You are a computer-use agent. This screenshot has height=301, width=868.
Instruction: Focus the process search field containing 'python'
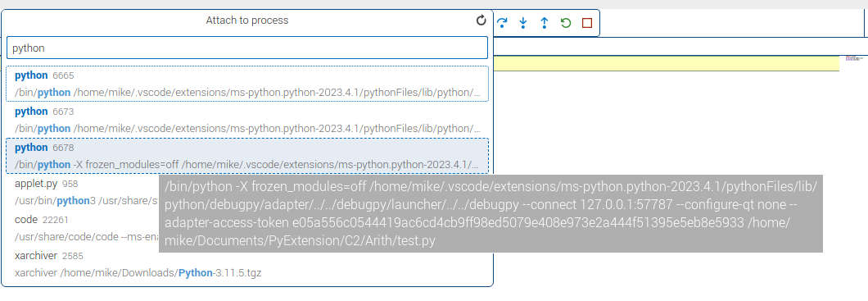click(x=247, y=48)
